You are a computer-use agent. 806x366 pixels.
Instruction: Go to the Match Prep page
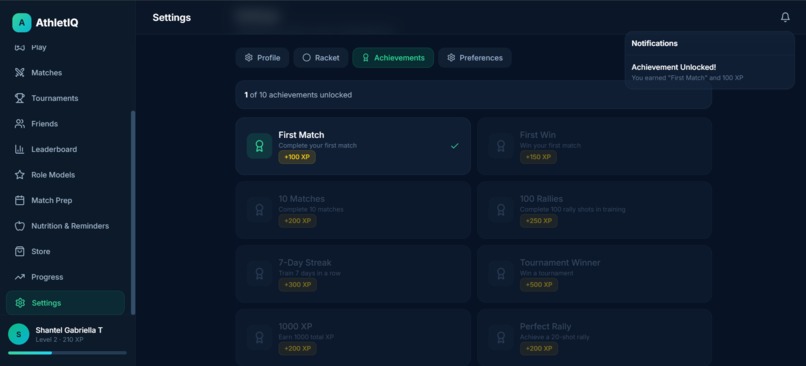65,200
